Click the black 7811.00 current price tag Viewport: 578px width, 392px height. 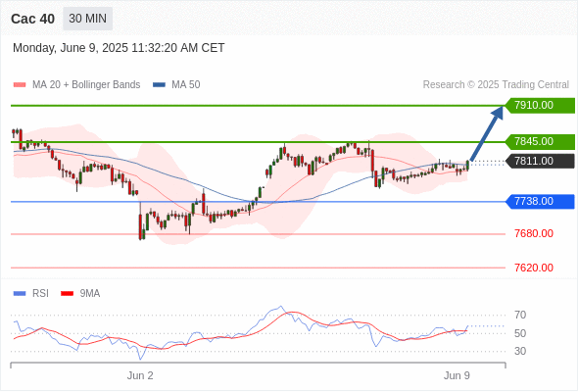coord(540,161)
